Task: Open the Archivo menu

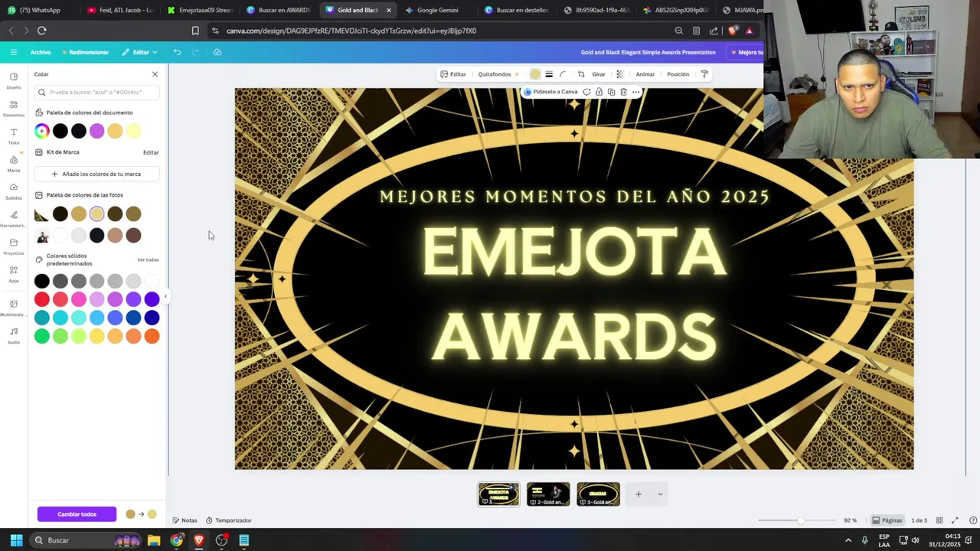Action: [41, 52]
